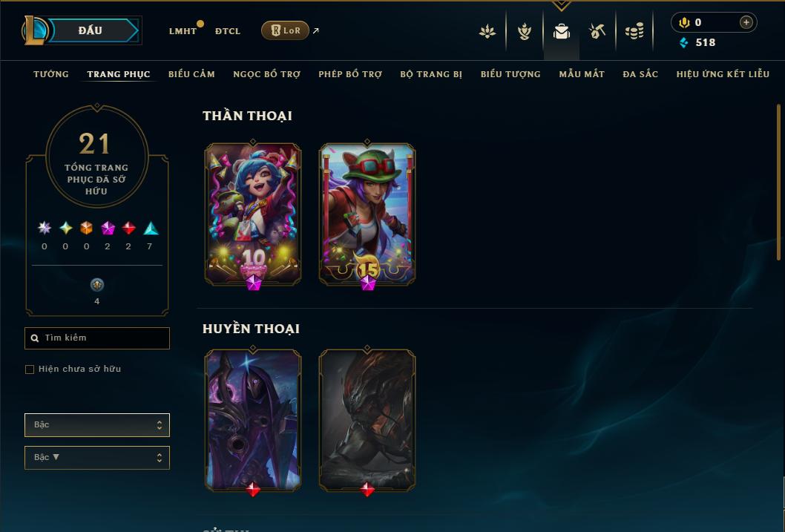Screen dimensions: 785x532
Task: Switch to the BIỂU CẢM tab
Action: tap(191, 74)
